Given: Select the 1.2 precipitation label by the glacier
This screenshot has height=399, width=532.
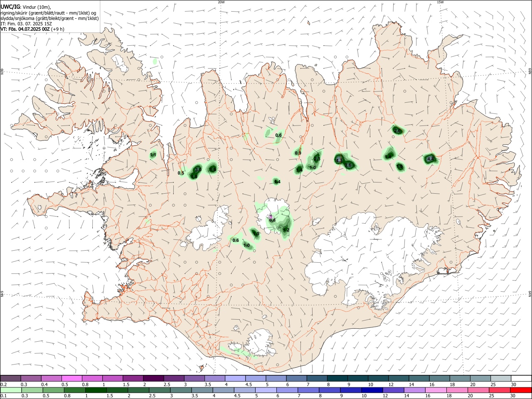Looking at the screenshot, I should (x=286, y=230).
